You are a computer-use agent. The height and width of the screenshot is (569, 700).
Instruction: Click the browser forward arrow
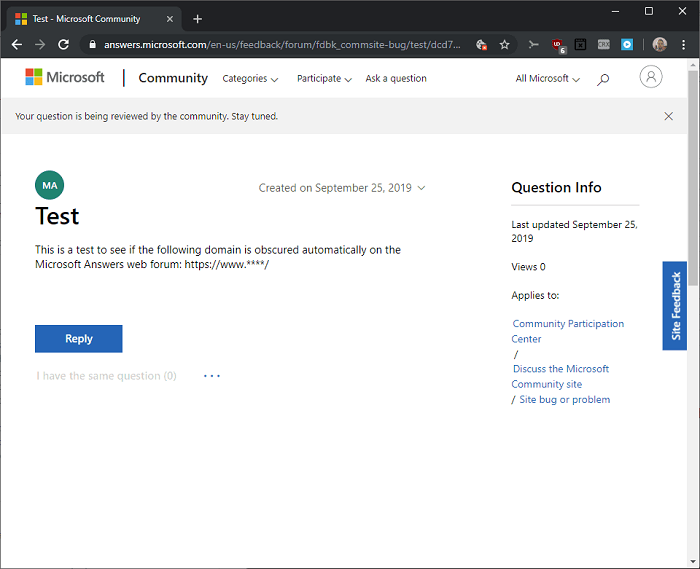pos(40,45)
